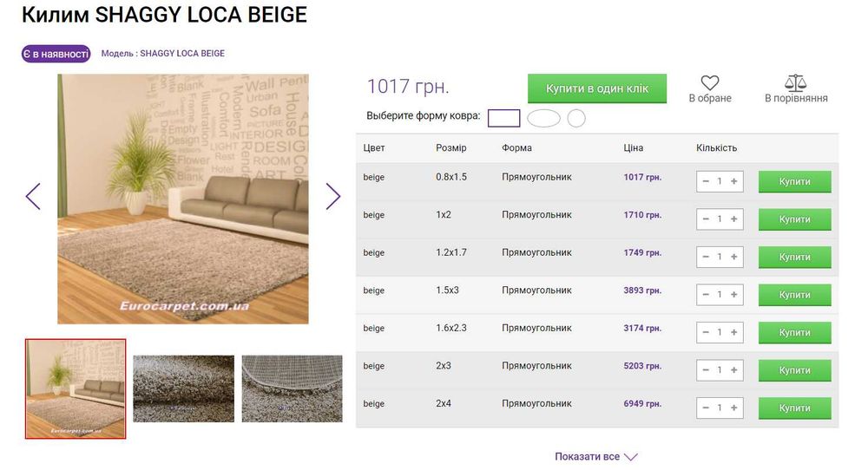Open the room scene thumbnail

pos(76,388)
